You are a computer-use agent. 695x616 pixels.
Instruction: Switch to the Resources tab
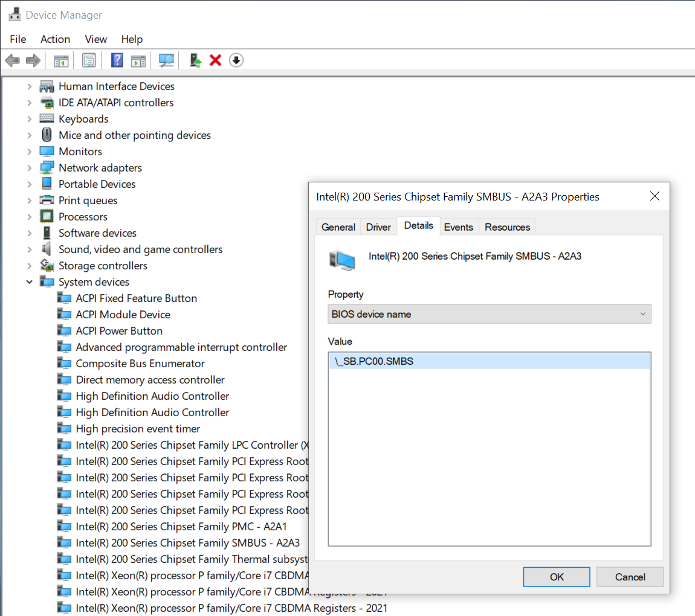[x=507, y=227]
